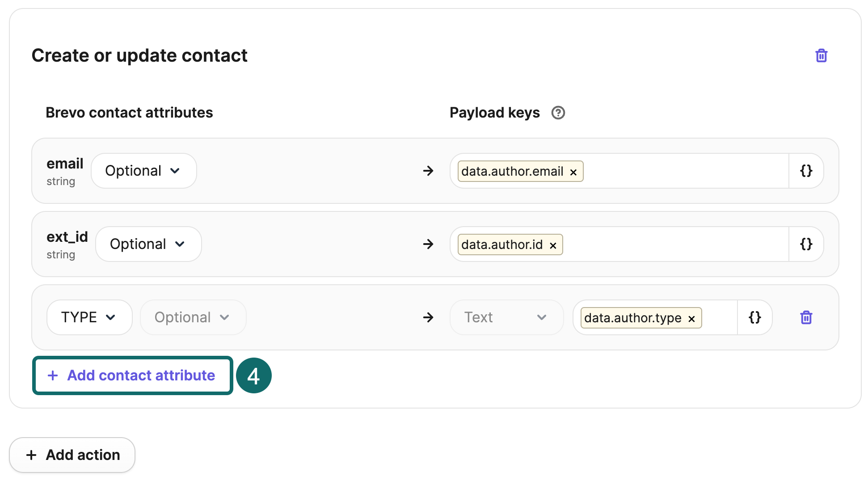868x489 pixels.
Task: Open Optional dropdown in TYPE row
Action: pyautogui.click(x=193, y=317)
